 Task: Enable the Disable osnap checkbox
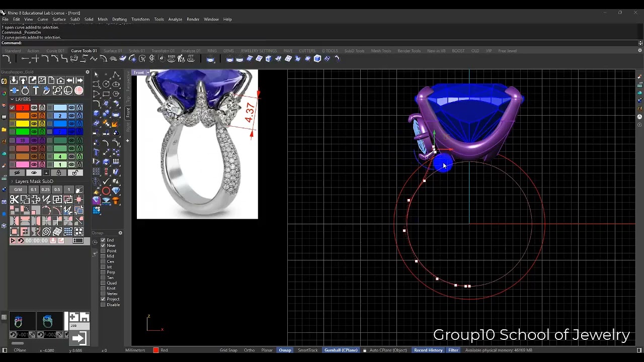103,305
